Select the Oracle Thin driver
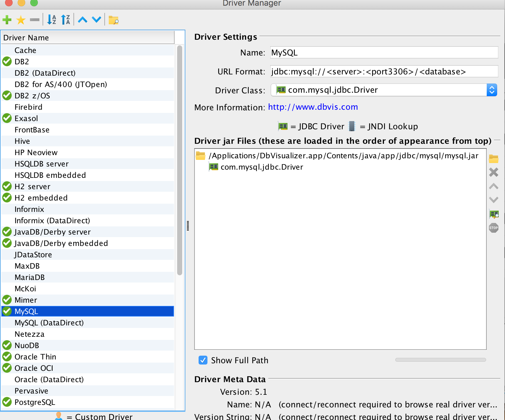This screenshot has height=420, width=505. pyautogui.click(x=88, y=357)
